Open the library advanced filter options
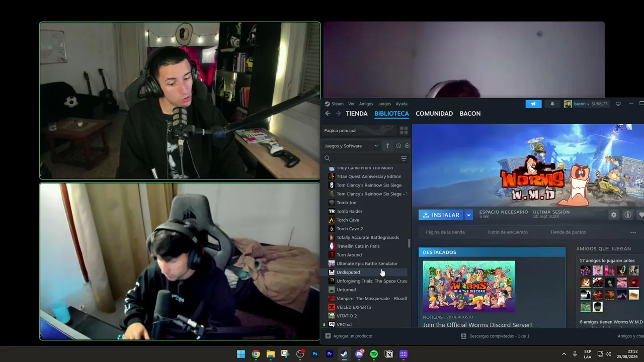This screenshot has width=644, height=362. coord(404,158)
